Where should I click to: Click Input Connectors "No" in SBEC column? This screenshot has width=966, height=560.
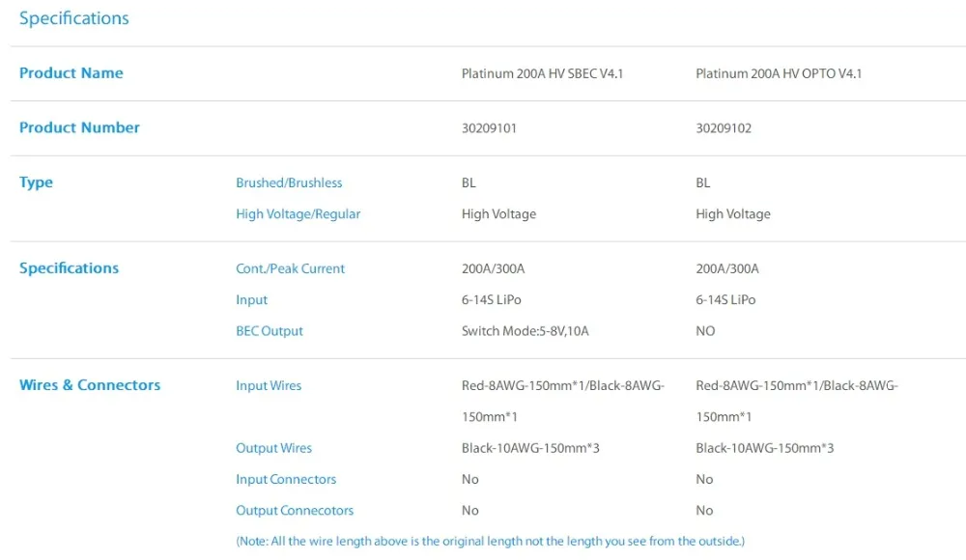[x=470, y=479]
